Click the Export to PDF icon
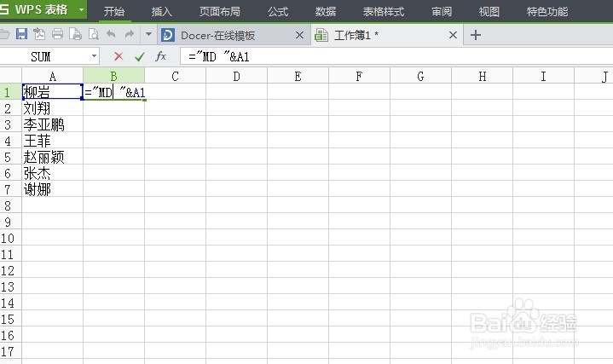The width and height of the screenshot is (613, 364). tap(39, 34)
